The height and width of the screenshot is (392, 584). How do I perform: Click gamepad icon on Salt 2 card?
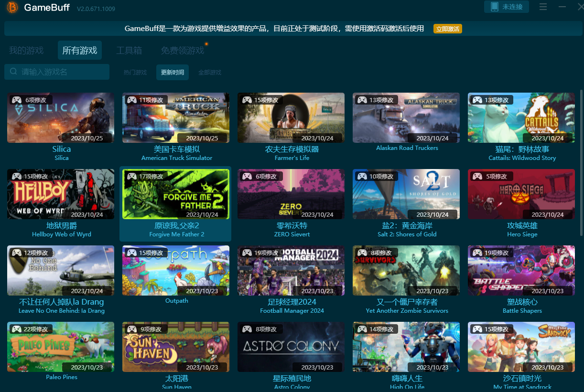[x=362, y=176]
